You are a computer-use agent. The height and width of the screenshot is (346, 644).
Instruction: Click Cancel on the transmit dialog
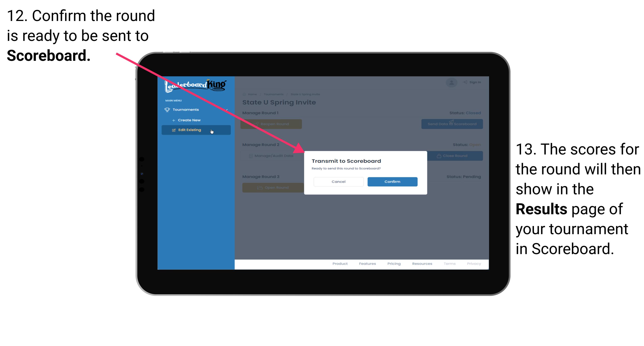[339, 181]
